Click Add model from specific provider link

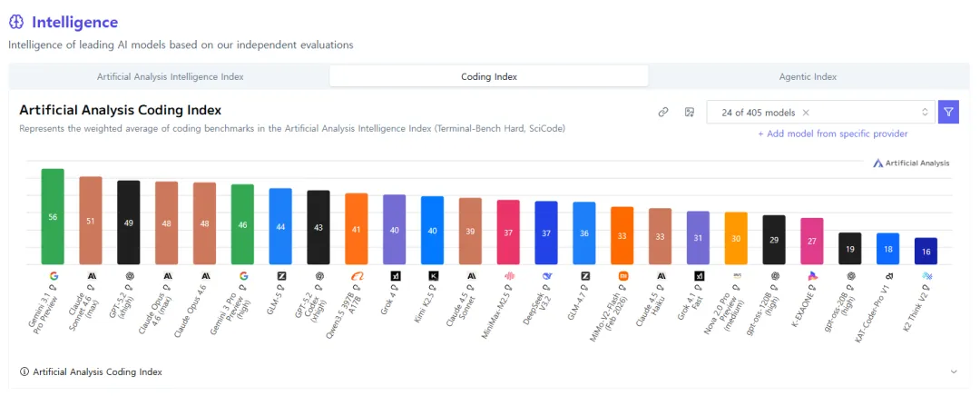click(832, 134)
